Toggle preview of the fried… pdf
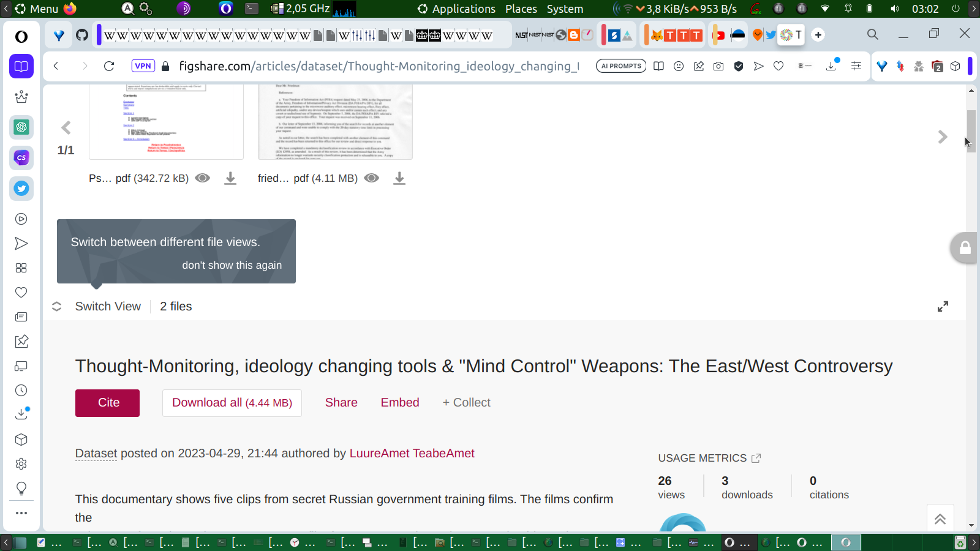This screenshot has height=551, width=980. click(371, 178)
